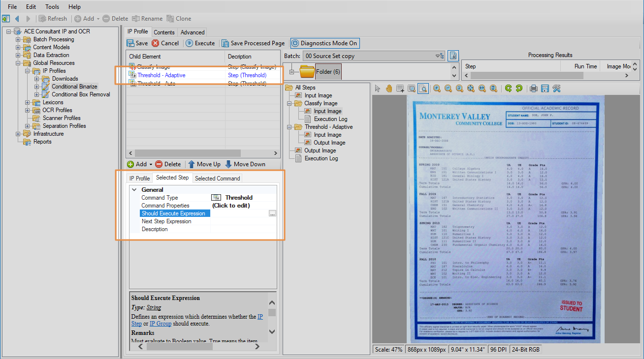The image size is (644, 359).
Task: Toggle Diagnostics Mode On button
Action: tap(324, 43)
